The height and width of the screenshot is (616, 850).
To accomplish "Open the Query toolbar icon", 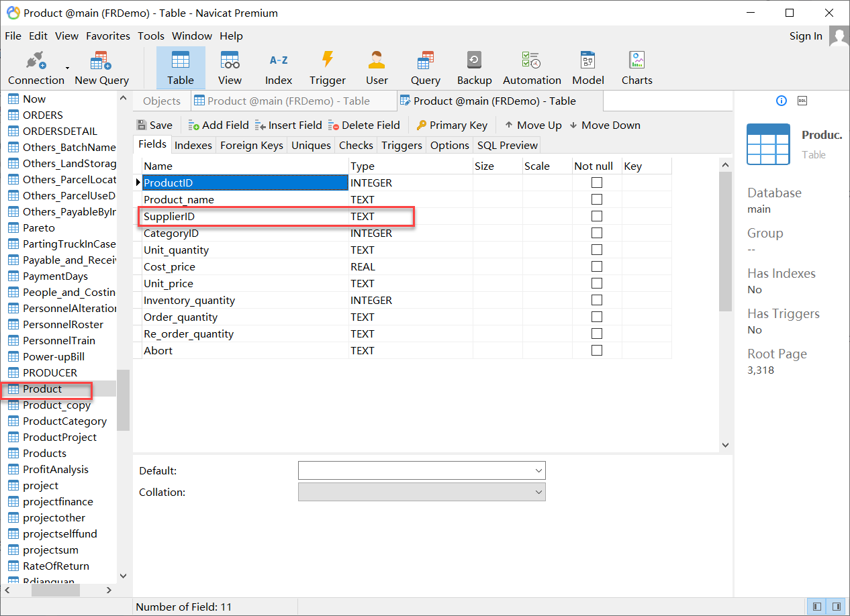I will 426,68.
